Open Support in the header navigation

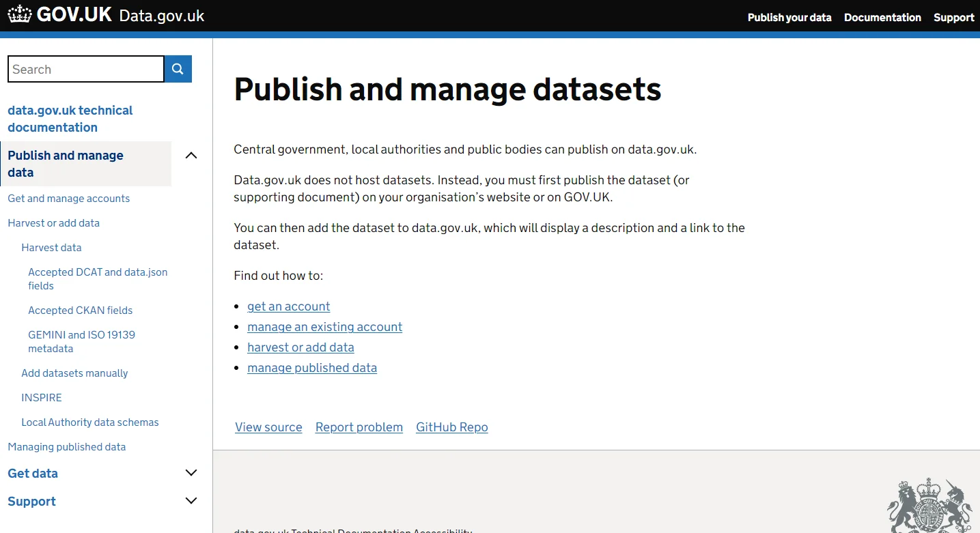[x=953, y=17]
